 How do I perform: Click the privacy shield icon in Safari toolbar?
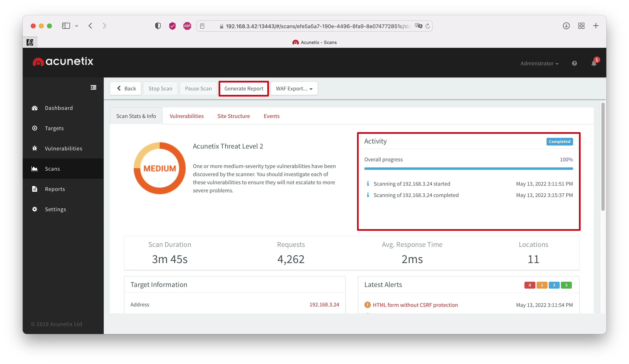pos(158,26)
